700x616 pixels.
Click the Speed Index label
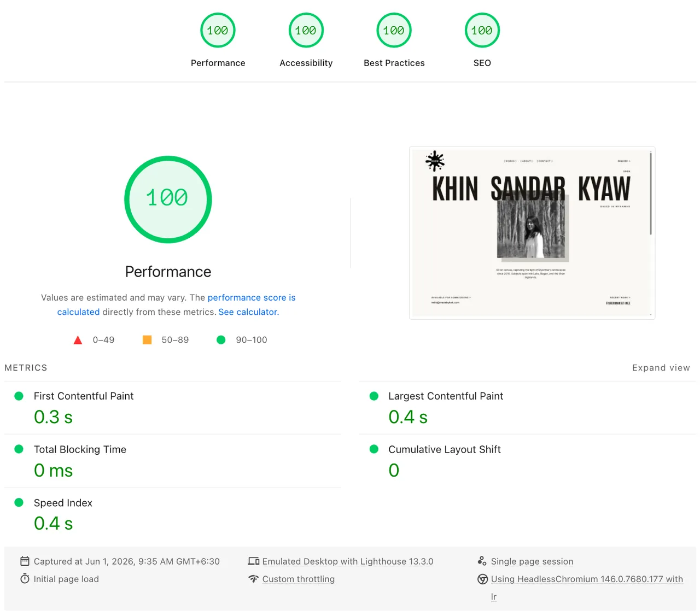(63, 503)
